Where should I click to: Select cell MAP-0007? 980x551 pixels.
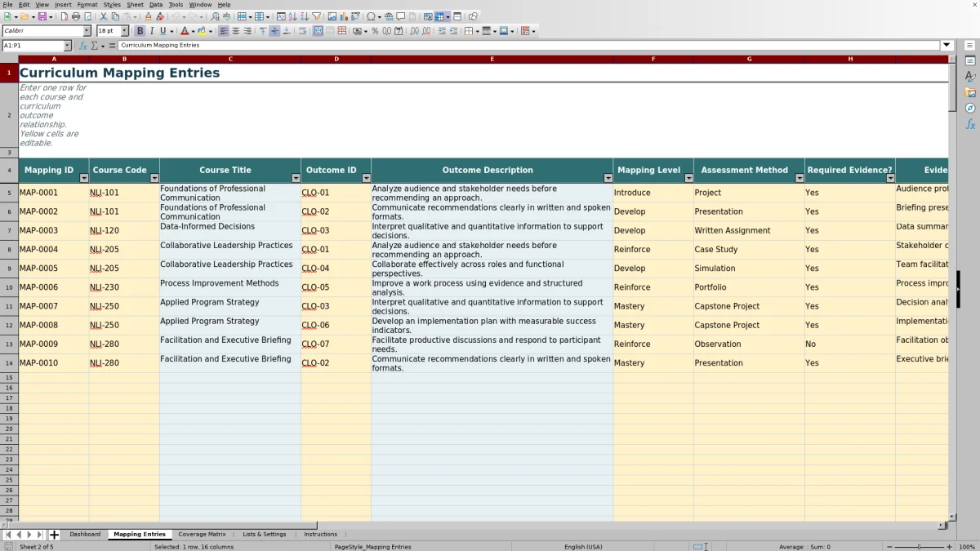(54, 306)
